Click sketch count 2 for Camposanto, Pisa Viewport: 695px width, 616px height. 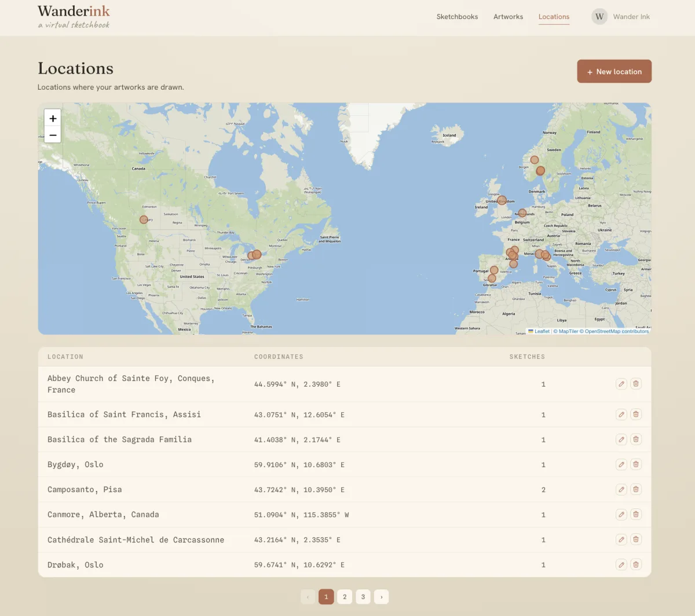[543, 490]
